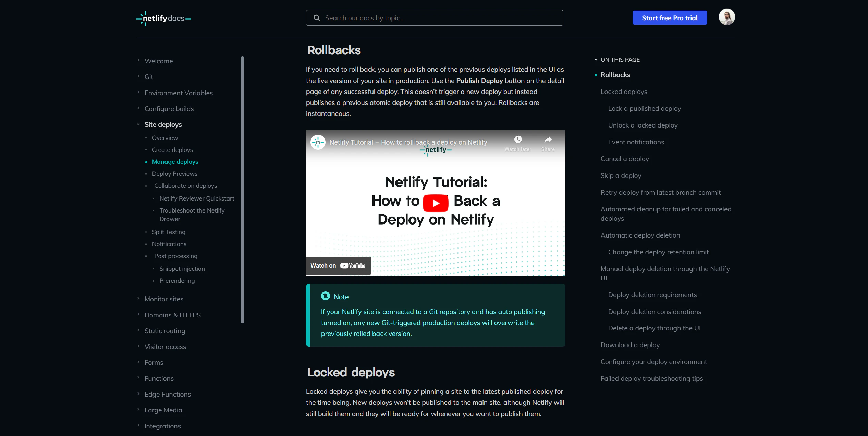
Task: Click the Note callout icon
Action: point(325,296)
